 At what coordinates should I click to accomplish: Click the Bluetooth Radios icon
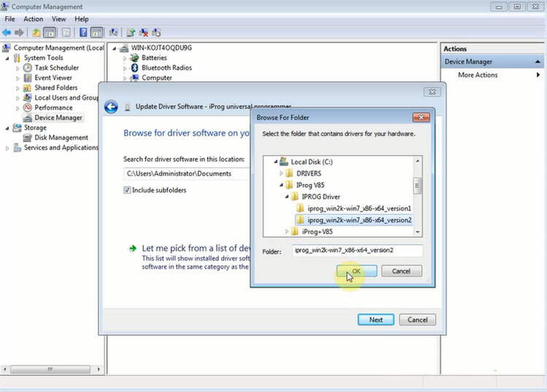click(135, 68)
